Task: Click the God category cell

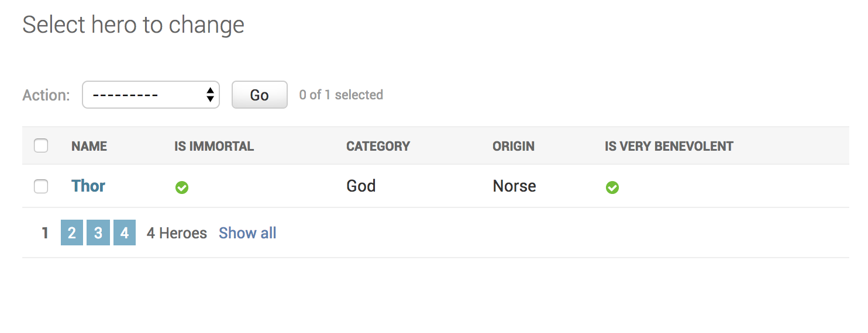Action: click(x=361, y=186)
